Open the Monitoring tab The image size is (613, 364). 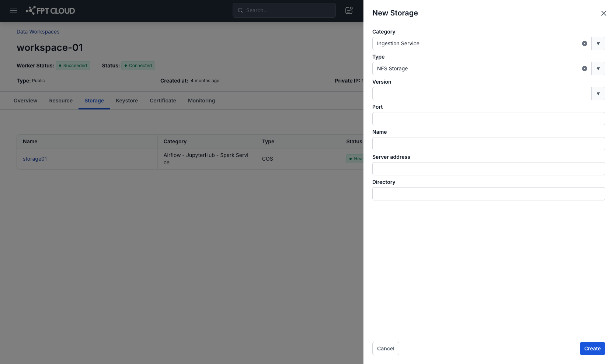pyautogui.click(x=201, y=101)
